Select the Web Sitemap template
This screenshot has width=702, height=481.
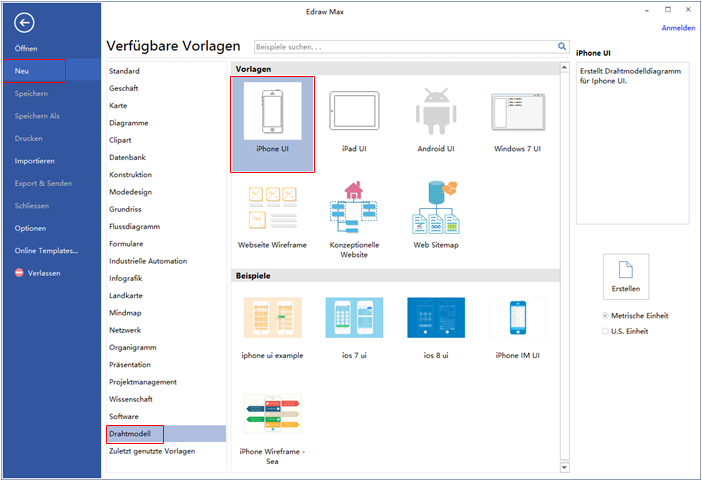(436, 207)
